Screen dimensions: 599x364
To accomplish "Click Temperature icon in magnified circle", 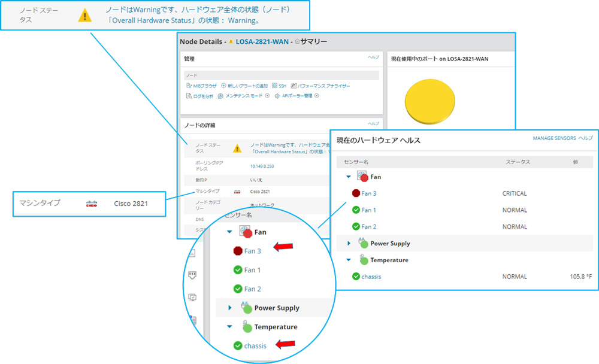I will (247, 326).
